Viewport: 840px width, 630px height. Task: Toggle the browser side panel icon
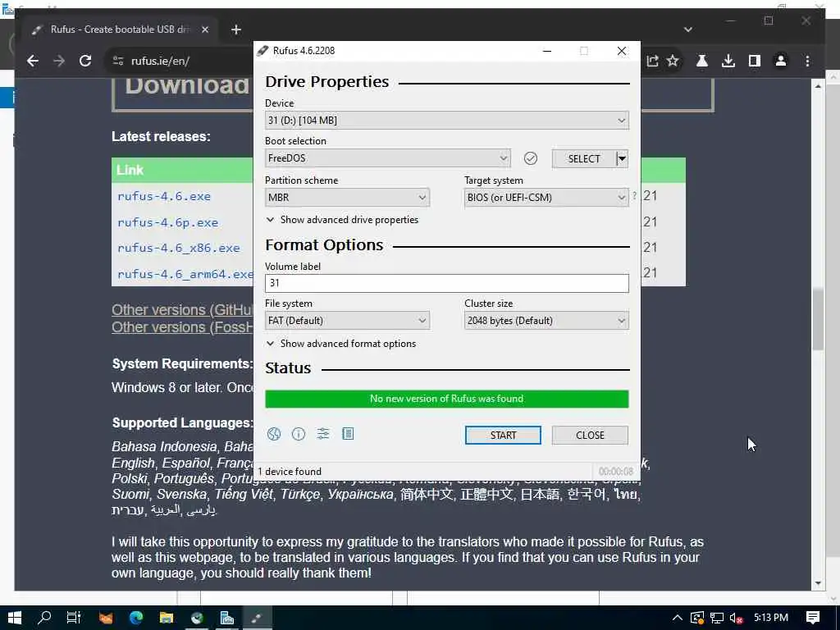(755, 61)
